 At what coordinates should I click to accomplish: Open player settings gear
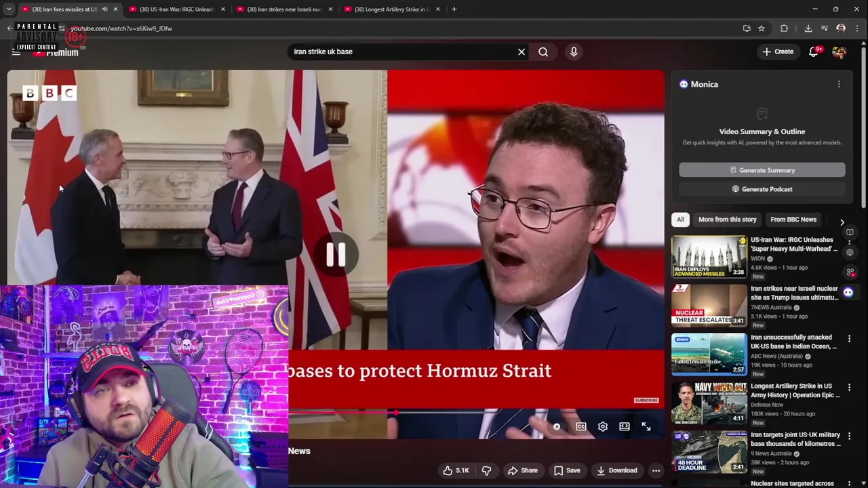[x=603, y=426]
